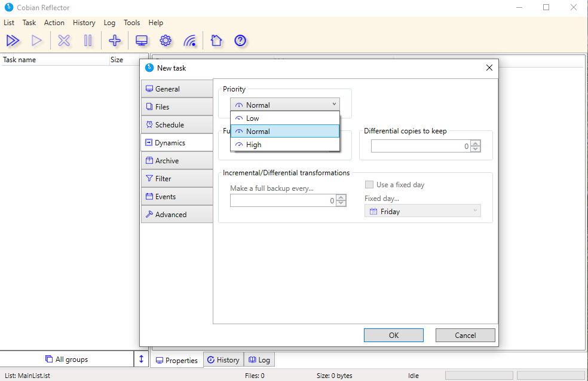588x381 pixels.
Task: Click the General tab icon
Action: [149, 89]
